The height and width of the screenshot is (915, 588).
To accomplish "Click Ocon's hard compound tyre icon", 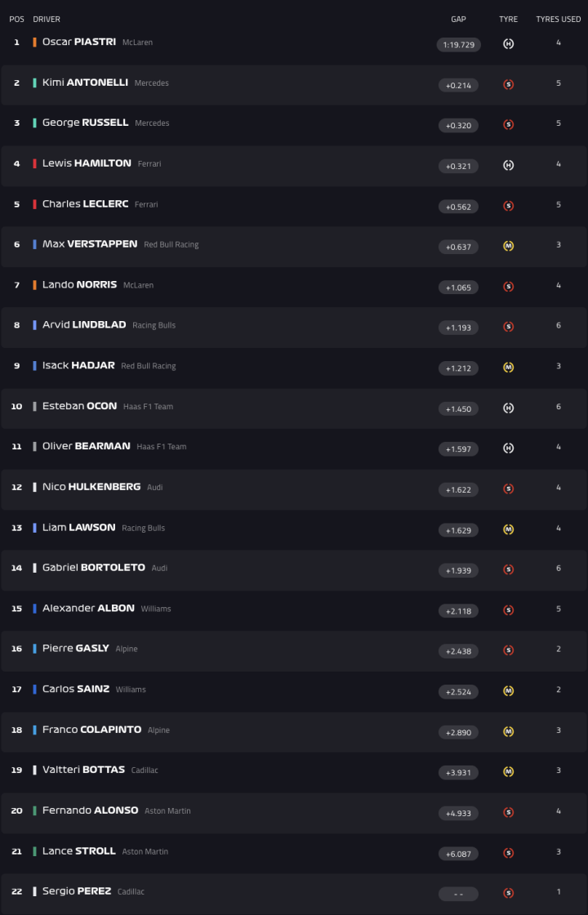I will (508, 408).
